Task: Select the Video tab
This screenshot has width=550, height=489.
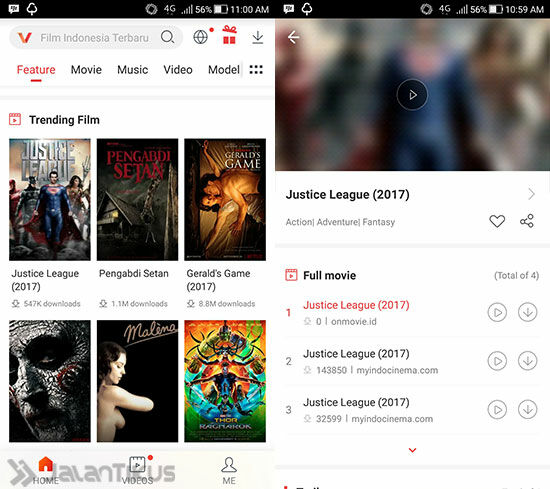Action: pyautogui.click(x=178, y=69)
